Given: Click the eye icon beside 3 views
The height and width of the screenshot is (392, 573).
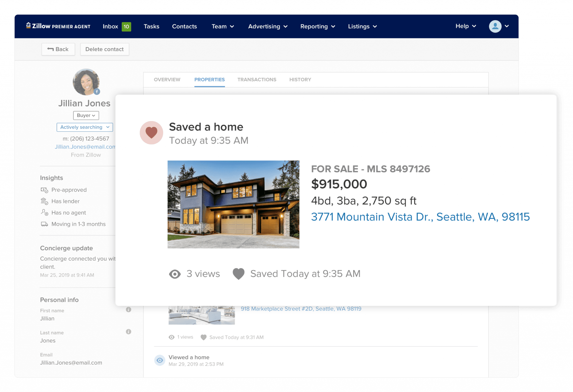Looking at the screenshot, I should pos(175,274).
